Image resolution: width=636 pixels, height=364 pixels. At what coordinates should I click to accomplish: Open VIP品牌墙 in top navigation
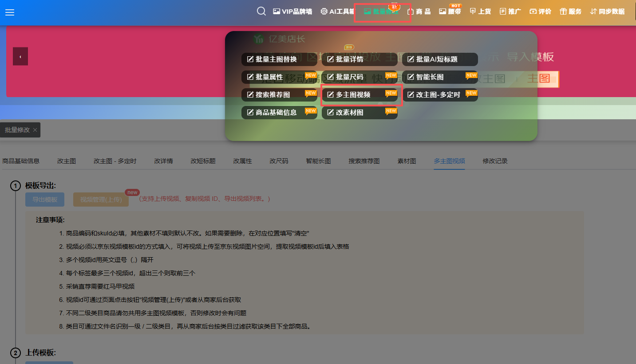point(292,12)
